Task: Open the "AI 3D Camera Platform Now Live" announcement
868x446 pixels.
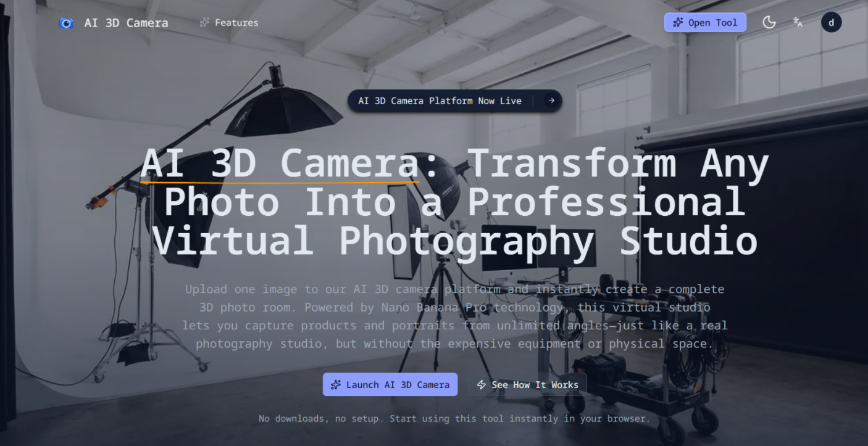Action: (x=440, y=101)
